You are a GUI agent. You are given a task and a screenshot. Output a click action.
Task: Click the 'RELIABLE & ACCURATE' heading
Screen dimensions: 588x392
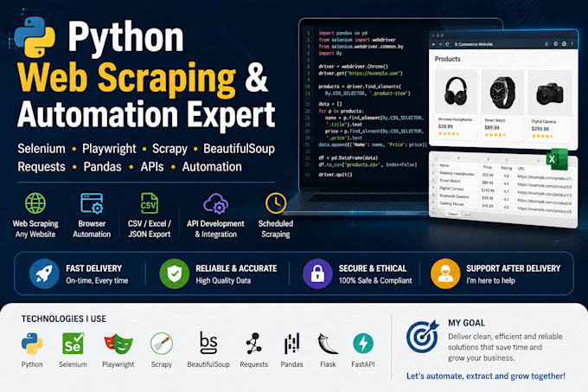[236, 268]
